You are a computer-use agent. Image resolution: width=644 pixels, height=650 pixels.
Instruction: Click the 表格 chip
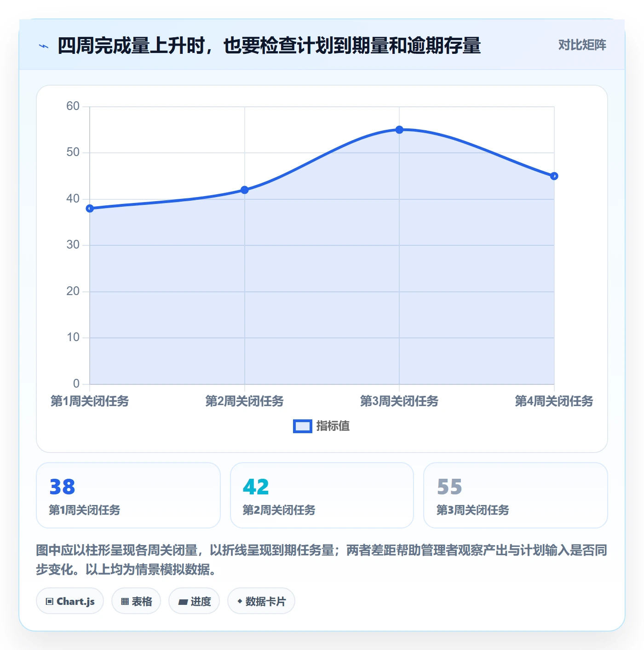[x=136, y=601]
